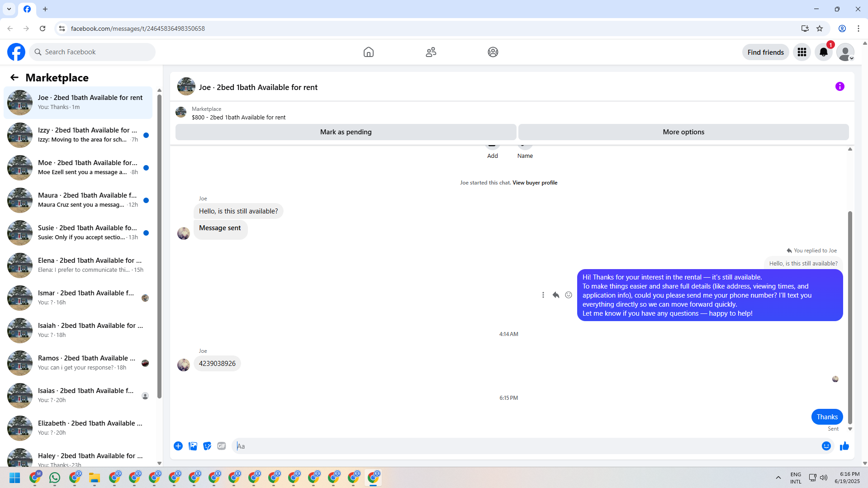The width and height of the screenshot is (868, 488).
Task: Focus the Search Facebook field
Action: [92, 52]
